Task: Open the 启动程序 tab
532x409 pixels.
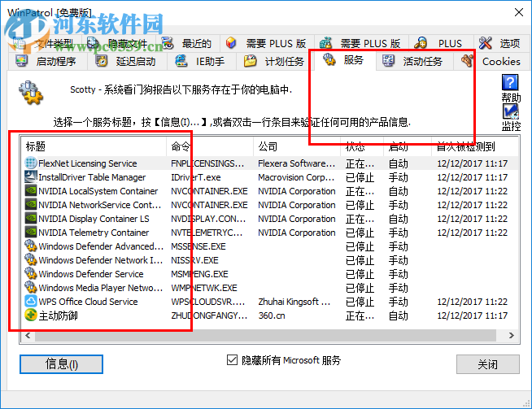Action: (x=47, y=61)
